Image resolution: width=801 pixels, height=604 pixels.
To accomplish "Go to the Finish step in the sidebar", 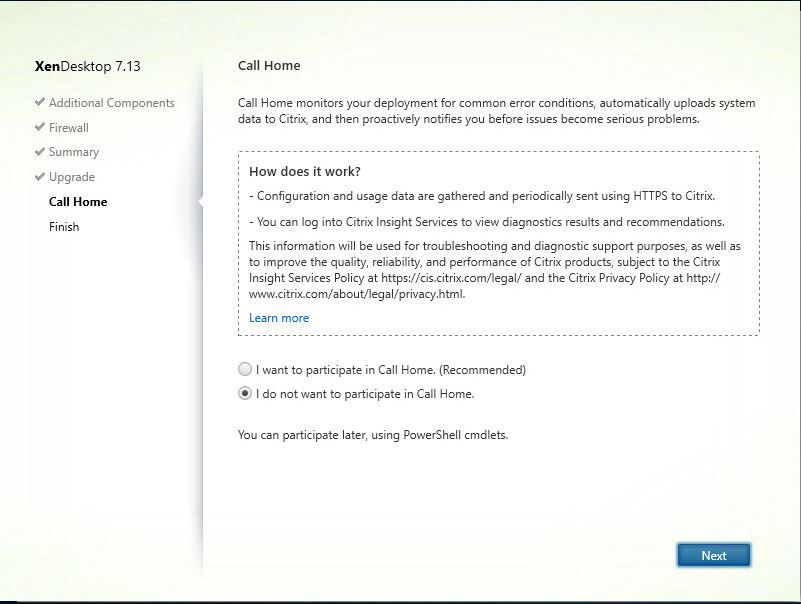I will pos(64,227).
